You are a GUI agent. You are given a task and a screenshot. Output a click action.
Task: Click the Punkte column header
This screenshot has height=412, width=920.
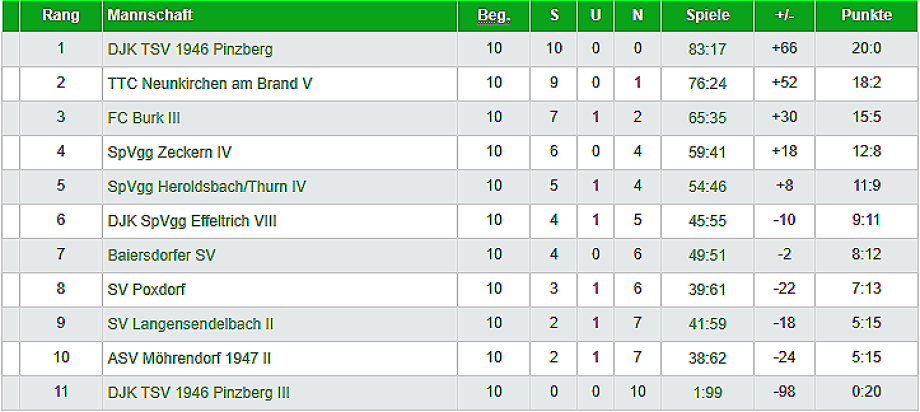click(x=866, y=16)
